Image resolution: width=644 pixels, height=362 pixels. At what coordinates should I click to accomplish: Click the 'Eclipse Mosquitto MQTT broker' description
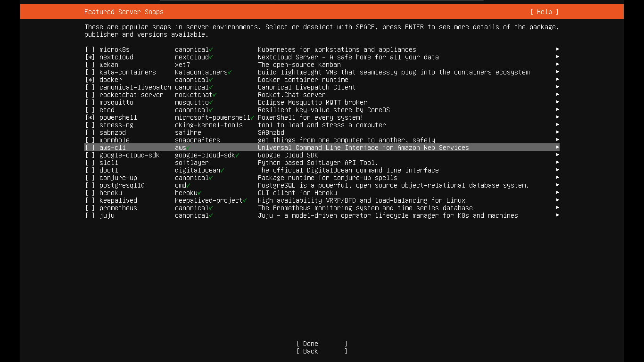click(313, 102)
